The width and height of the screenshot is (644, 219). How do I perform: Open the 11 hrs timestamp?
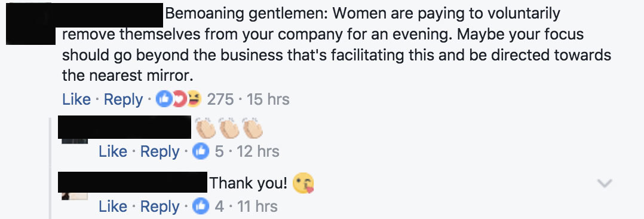[256, 206]
